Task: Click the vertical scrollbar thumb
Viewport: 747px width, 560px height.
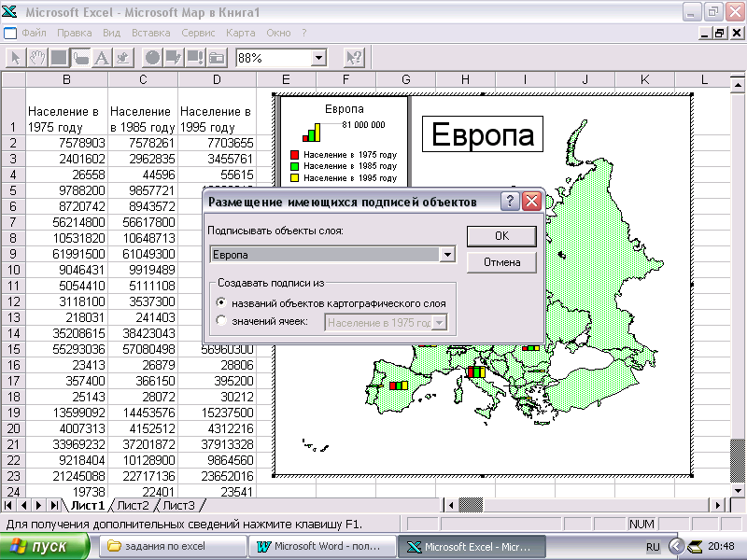Action: (x=738, y=461)
